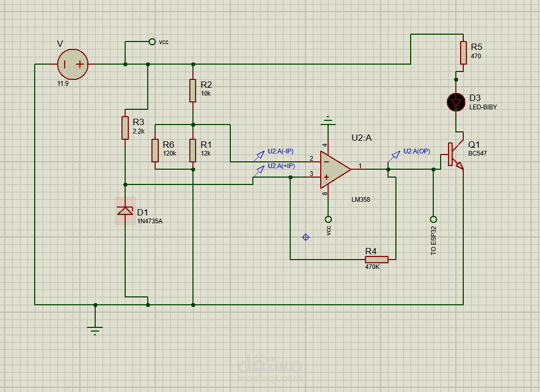Click the R2 10k value label
The image size is (540, 392).
click(x=206, y=94)
